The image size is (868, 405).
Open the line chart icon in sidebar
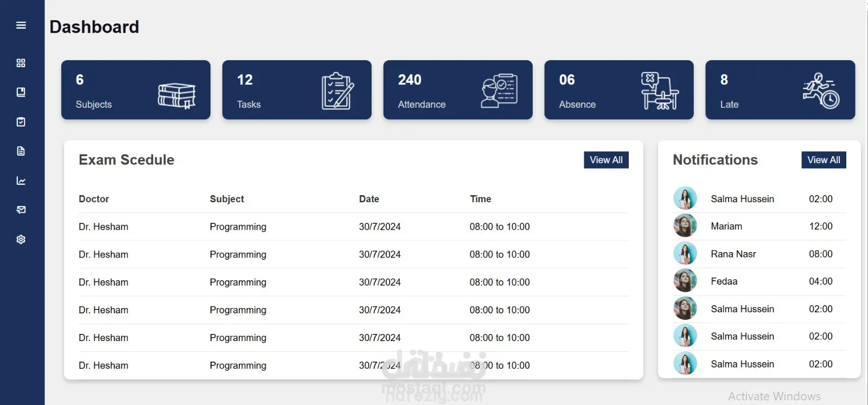pos(21,181)
